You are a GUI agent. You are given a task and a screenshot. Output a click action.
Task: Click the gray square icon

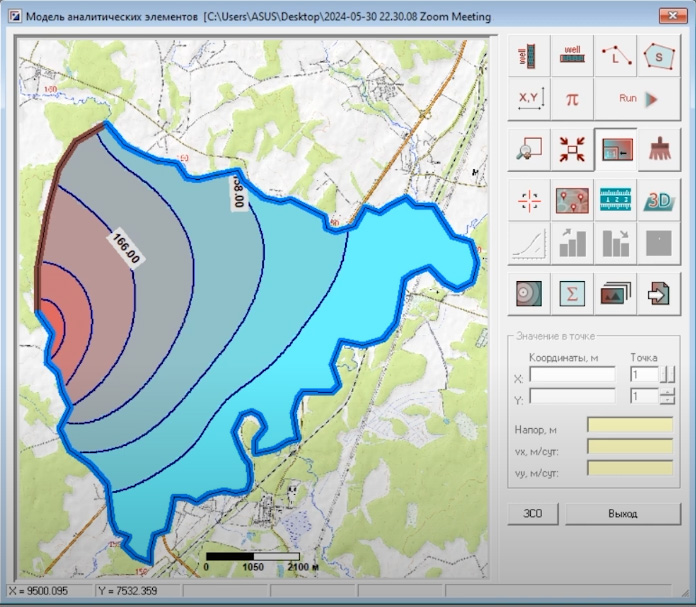(x=659, y=243)
